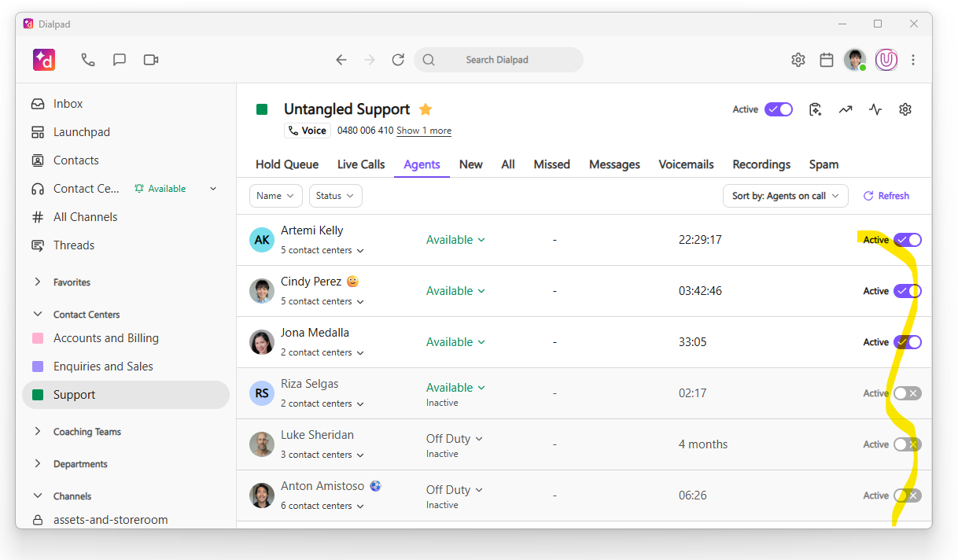Open Untangled Support settings gear
The height and width of the screenshot is (560, 958).
pos(905,109)
